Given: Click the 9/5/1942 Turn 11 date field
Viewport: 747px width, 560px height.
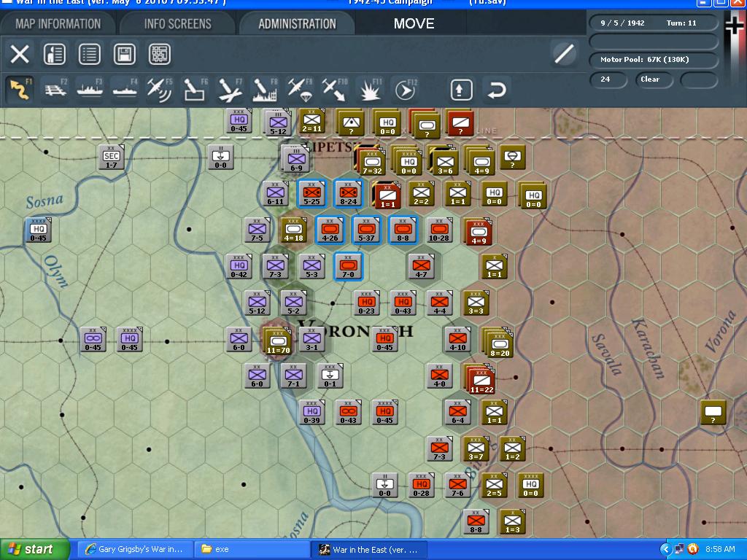Looking at the screenshot, I should click(x=653, y=23).
